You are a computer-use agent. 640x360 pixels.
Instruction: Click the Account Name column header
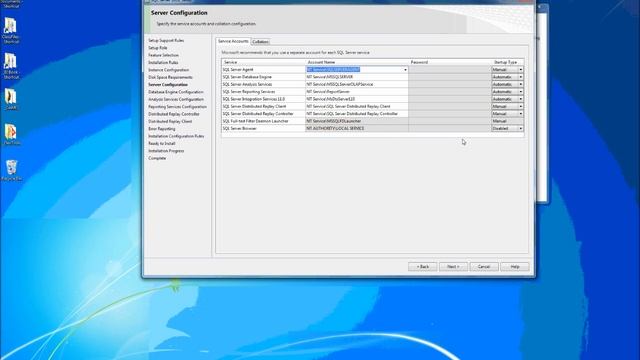(357, 62)
